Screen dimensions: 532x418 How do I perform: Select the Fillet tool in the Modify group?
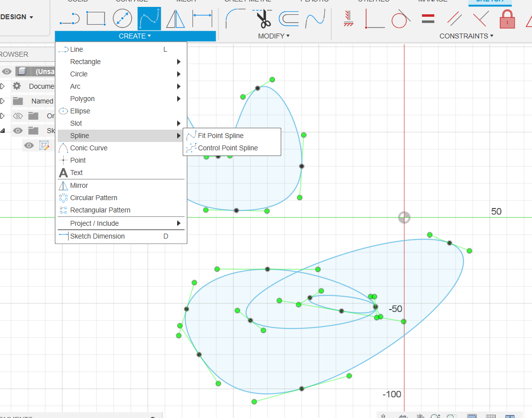coord(235,19)
